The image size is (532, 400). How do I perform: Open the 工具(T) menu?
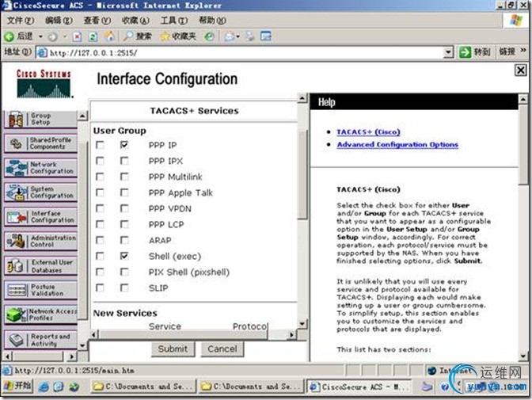[x=169, y=20]
